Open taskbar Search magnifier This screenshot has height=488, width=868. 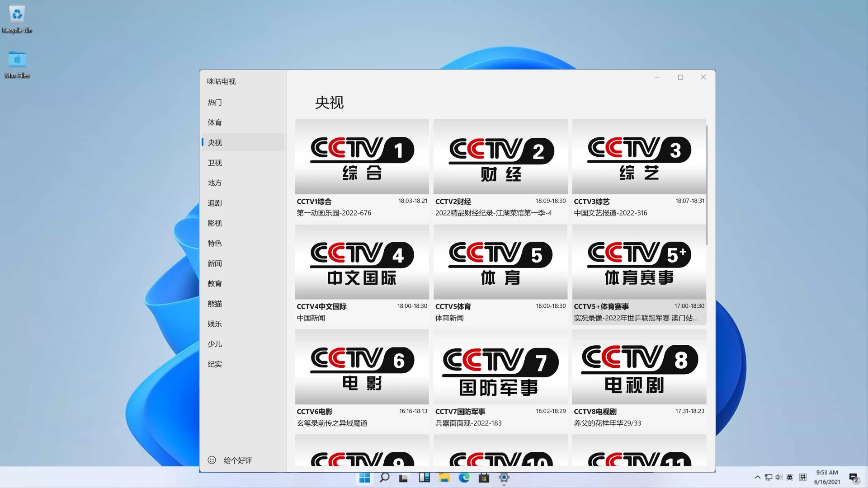tap(384, 478)
